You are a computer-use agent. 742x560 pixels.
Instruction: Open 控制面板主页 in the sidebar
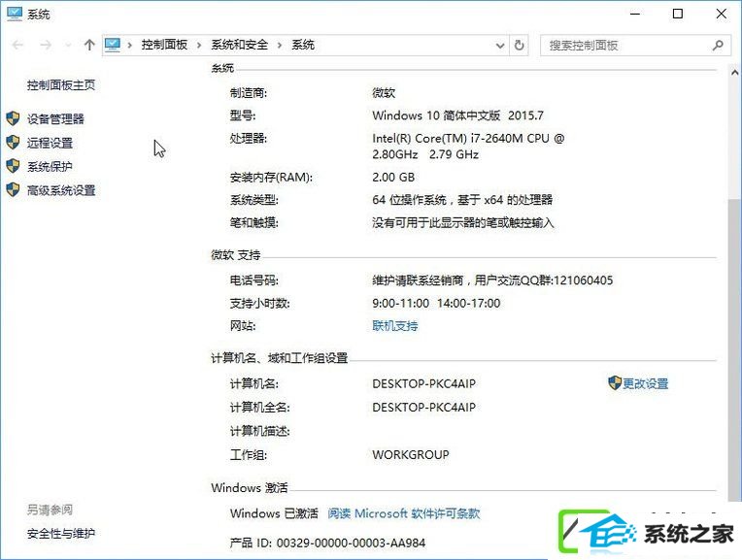pos(61,85)
